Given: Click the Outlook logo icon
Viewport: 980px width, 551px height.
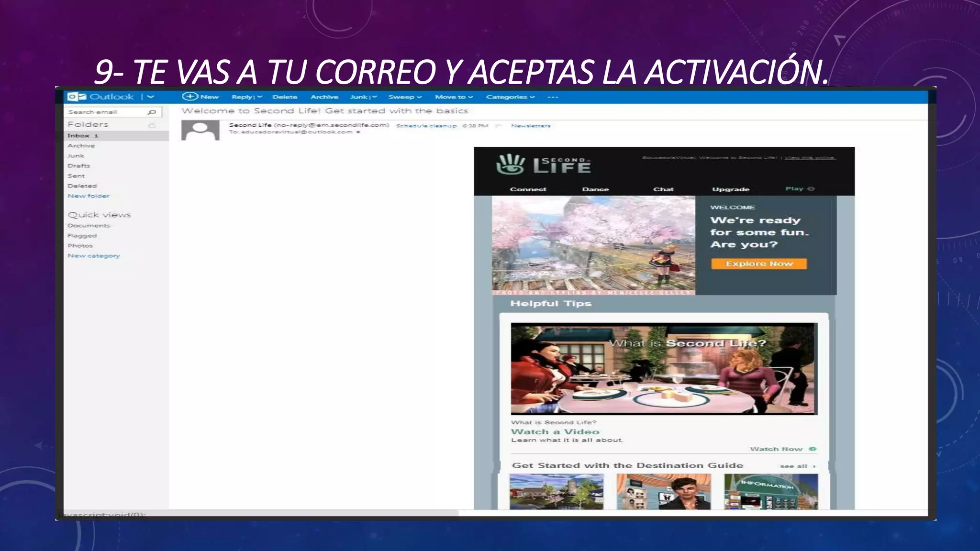Looking at the screenshot, I should pos(77,97).
